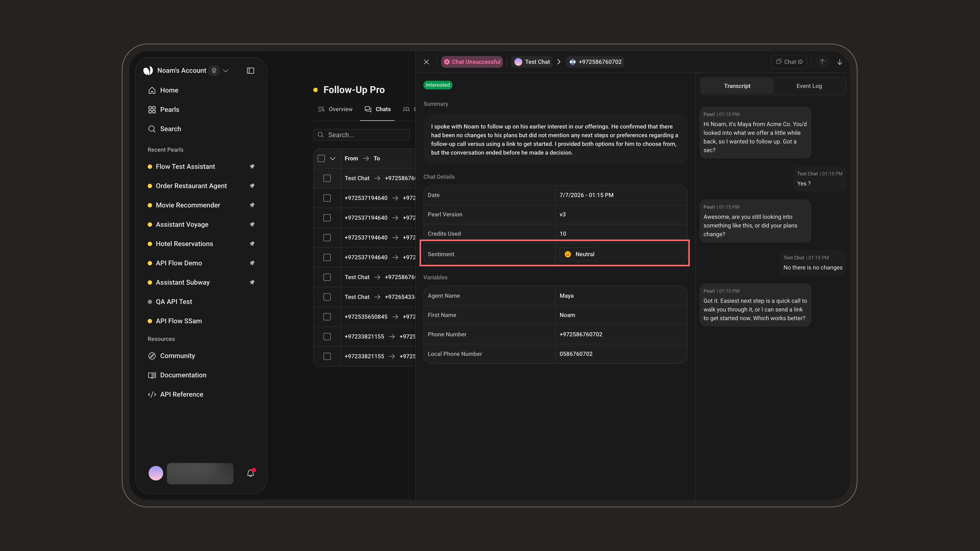Open Home from the sidebar
Screen dimensions: 980x551
pyautogui.click(x=163, y=90)
